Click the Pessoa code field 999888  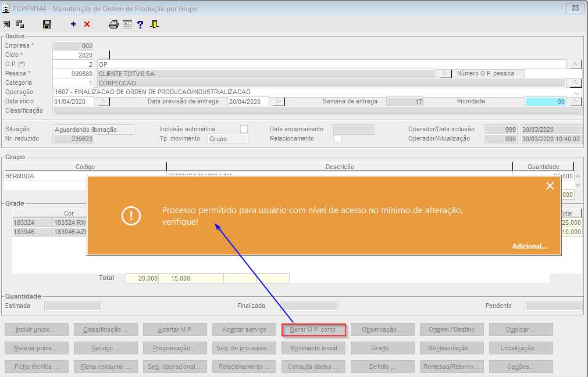(x=73, y=74)
